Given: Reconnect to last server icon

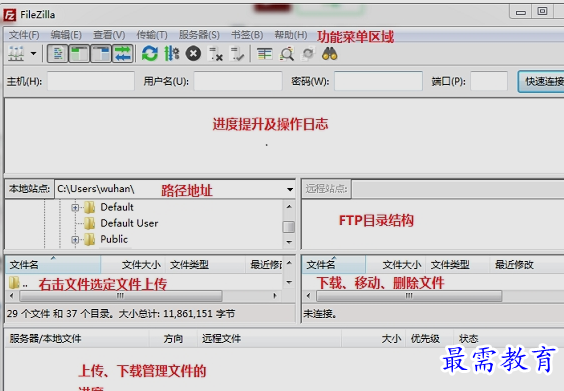Looking at the screenshot, I should click(x=237, y=54).
